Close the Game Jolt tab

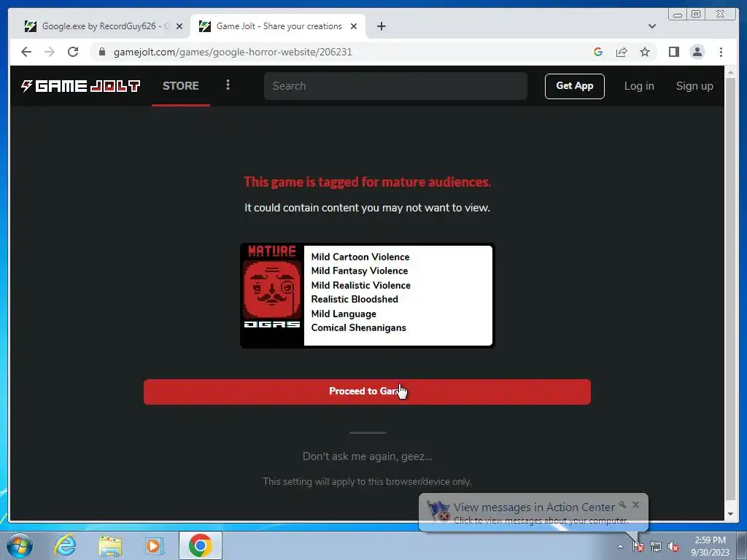[354, 26]
